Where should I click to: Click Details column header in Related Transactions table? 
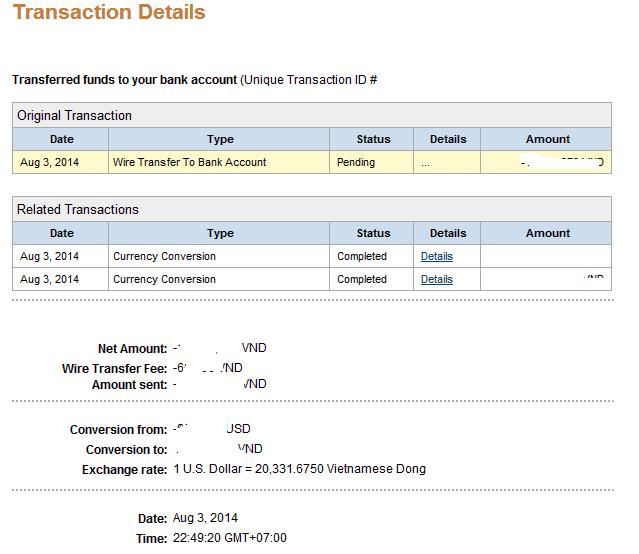448,233
